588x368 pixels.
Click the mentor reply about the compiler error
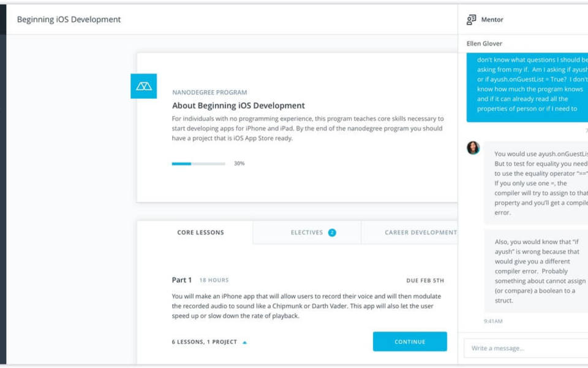537,270
